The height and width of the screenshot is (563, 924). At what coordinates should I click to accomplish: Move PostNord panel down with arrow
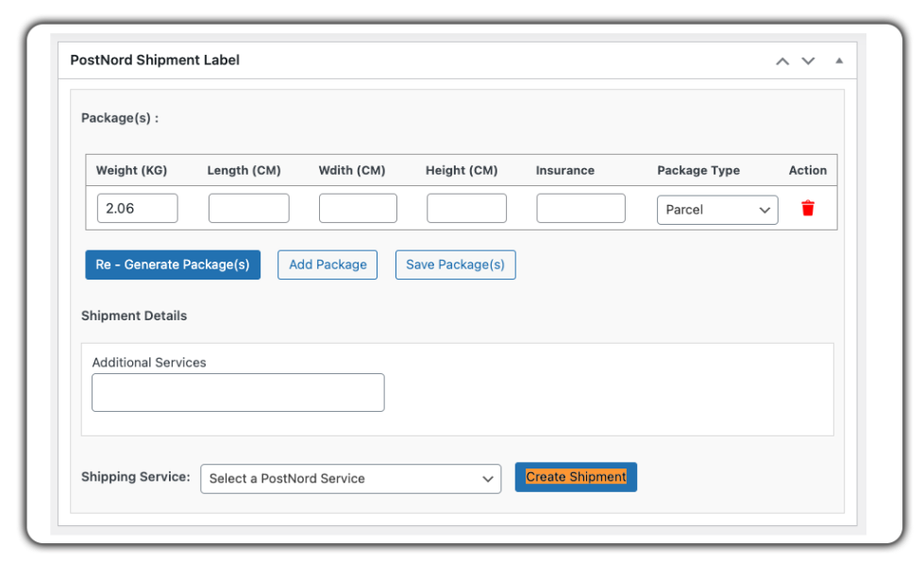[808, 61]
